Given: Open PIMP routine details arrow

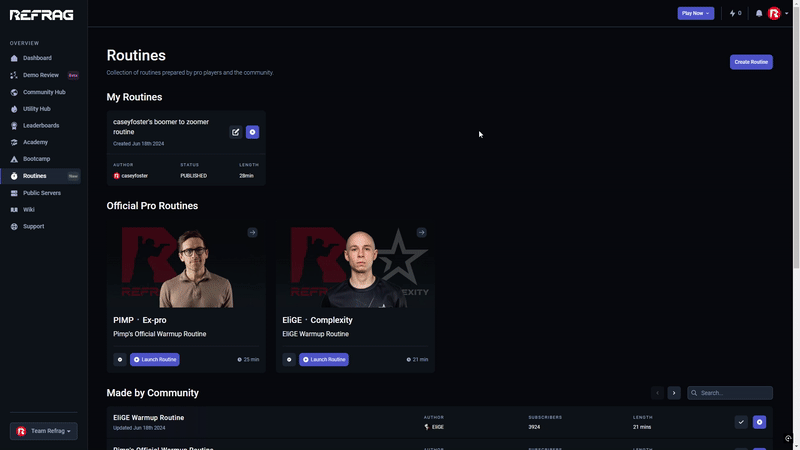Looking at the screenshot, I should click(x=252, y=233).
